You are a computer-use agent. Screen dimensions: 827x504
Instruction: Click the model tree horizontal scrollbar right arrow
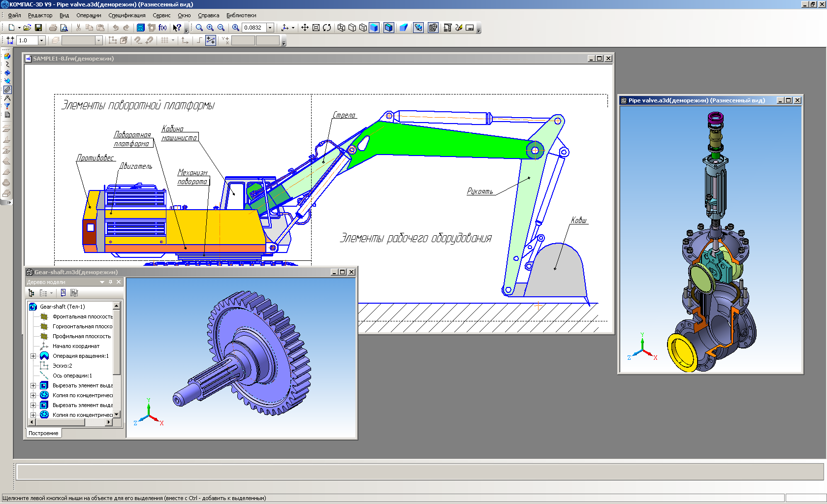coord(109,422)
